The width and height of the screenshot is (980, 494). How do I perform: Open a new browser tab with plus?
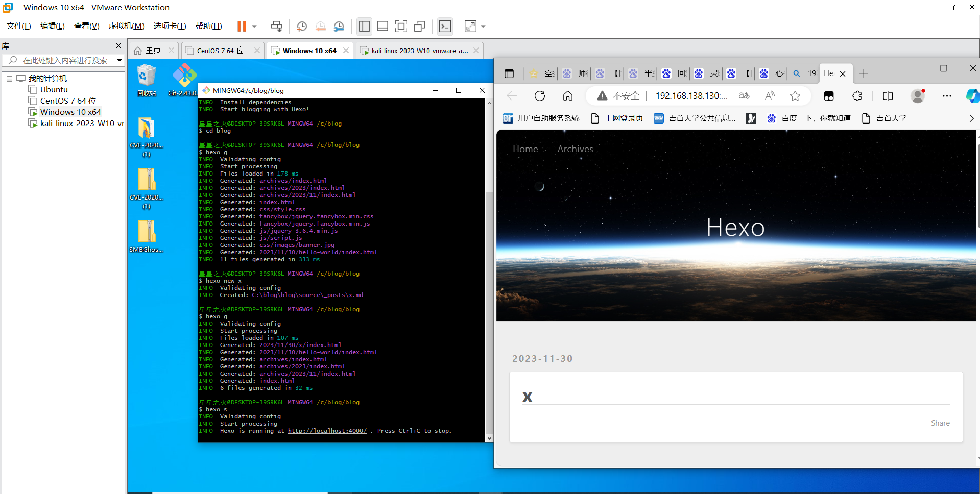point(864,73)
